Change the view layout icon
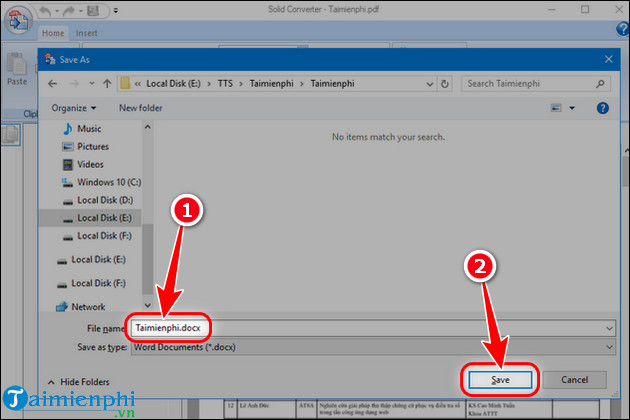 (556, 108)
